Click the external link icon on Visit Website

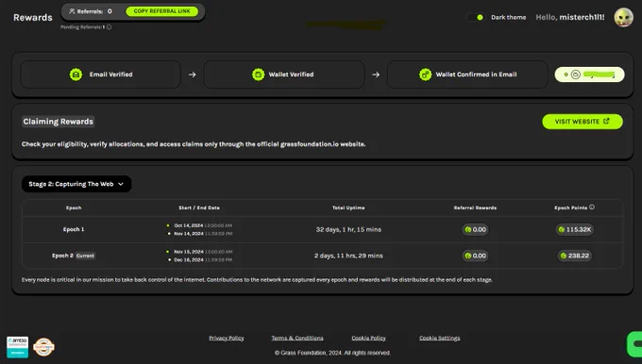(x=606, y=121)
